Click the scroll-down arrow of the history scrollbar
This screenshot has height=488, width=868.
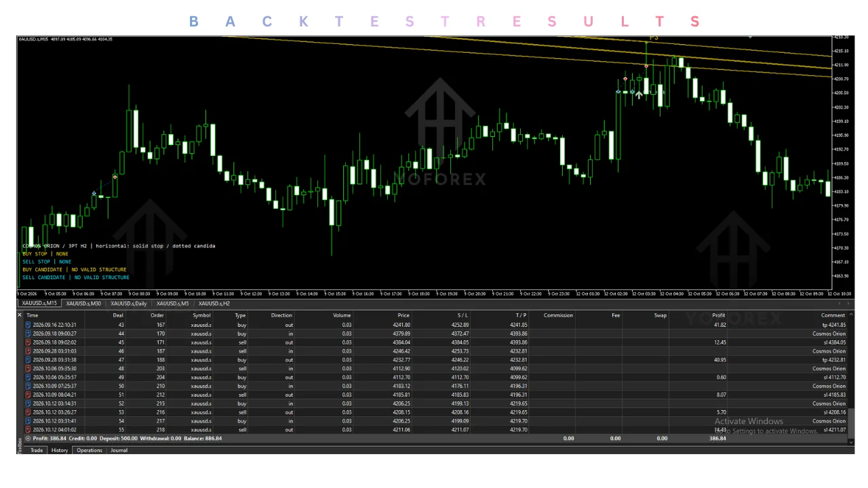[x=851, y=442]
